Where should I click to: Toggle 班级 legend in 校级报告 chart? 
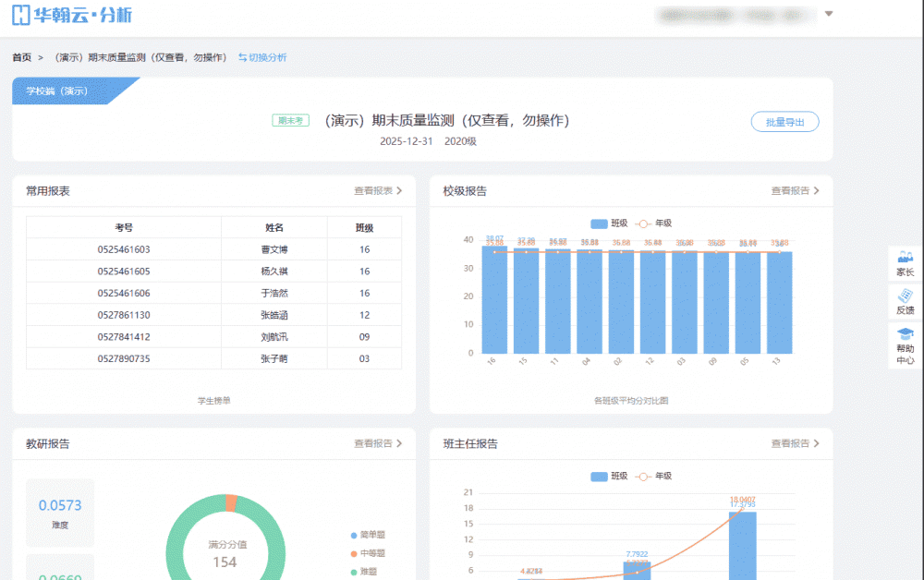coord(609,224)
